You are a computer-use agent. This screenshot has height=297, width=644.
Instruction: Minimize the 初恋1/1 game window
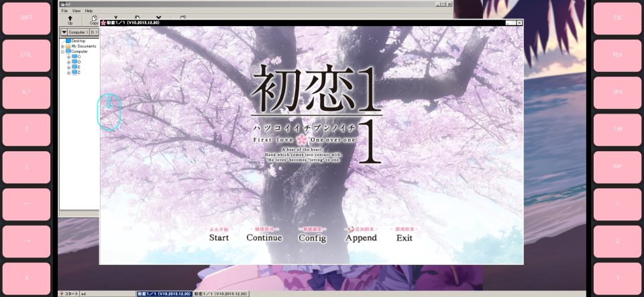(508, 23)
